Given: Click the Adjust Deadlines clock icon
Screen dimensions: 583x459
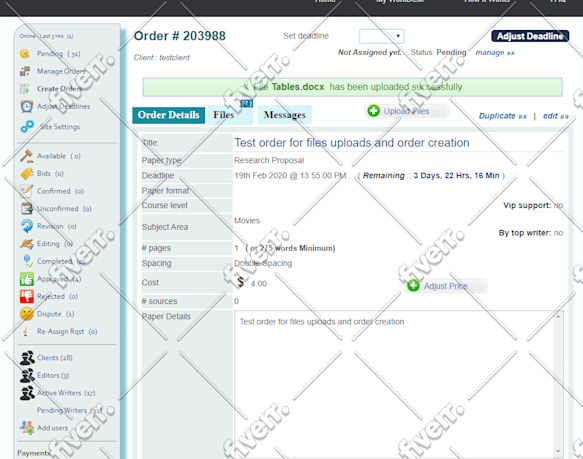Looking at the screenshot, I should click(x=26, y=106).
